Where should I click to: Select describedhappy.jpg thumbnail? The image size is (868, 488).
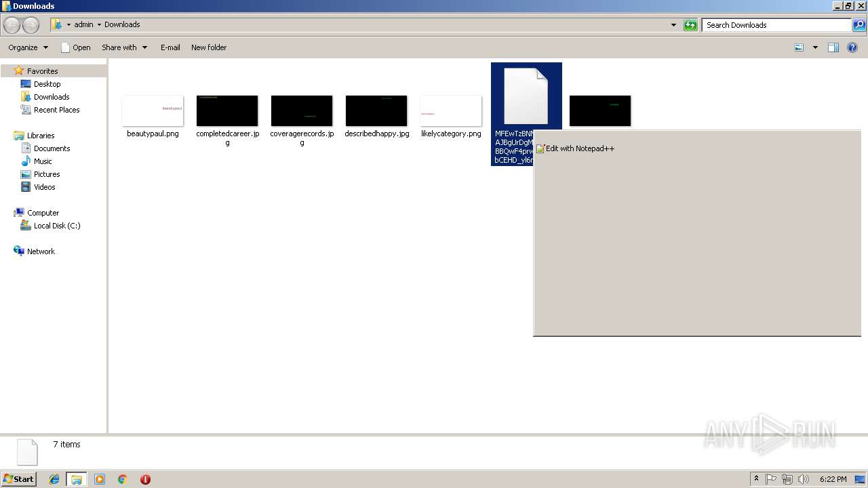pyautogui.click(x=376, y=110)
